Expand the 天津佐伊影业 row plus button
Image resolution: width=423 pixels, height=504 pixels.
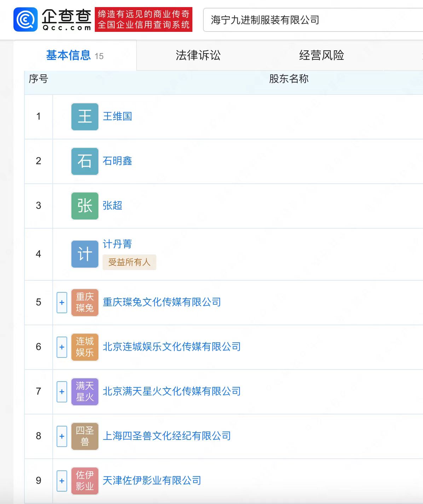pyautogui.click(x=62, y=481)
